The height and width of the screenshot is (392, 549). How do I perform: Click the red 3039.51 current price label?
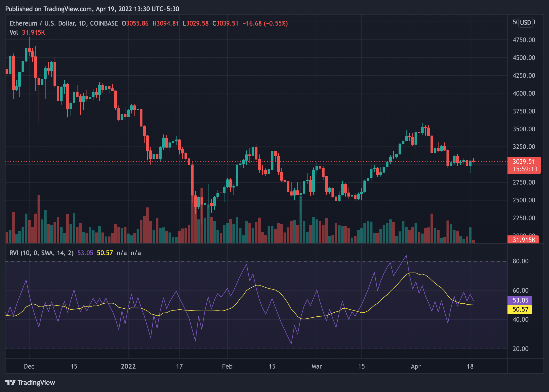[x=524, y=162]
